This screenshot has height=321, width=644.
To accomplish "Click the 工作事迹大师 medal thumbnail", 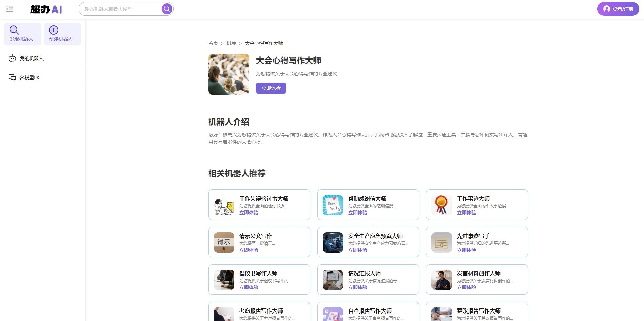I will coord(441,204).
